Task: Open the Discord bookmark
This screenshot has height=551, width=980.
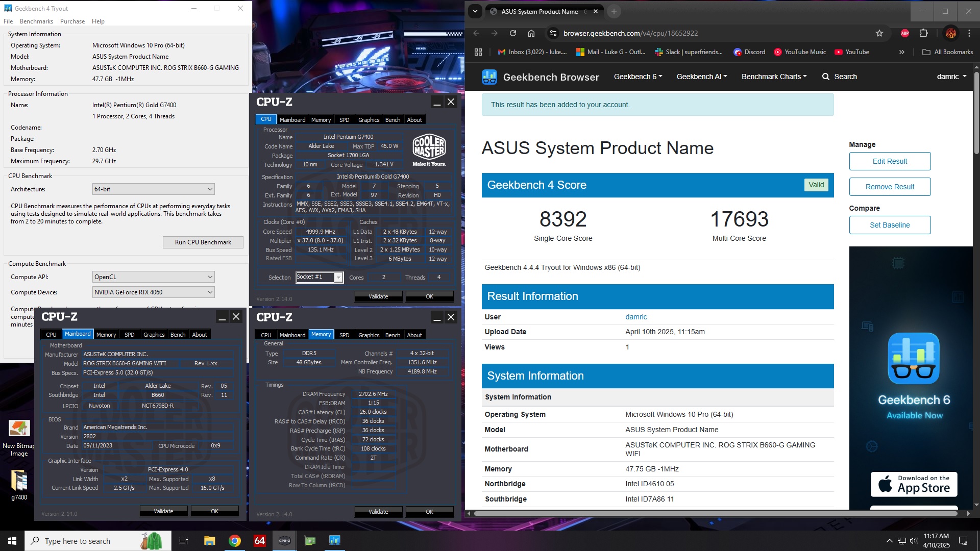Action: coord(749,52)
